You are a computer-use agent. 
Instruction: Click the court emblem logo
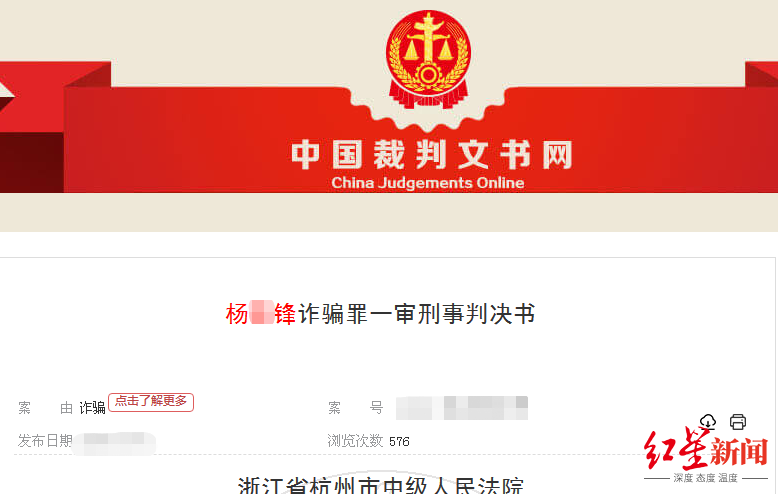point(429,60)
